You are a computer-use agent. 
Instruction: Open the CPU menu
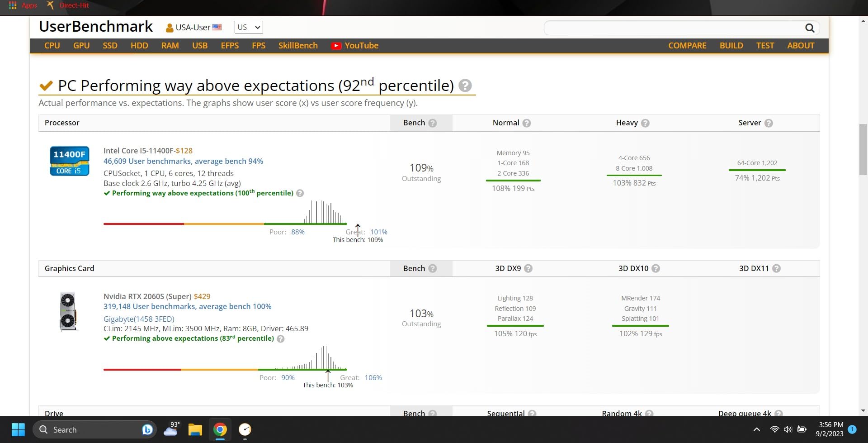point(52,46)
